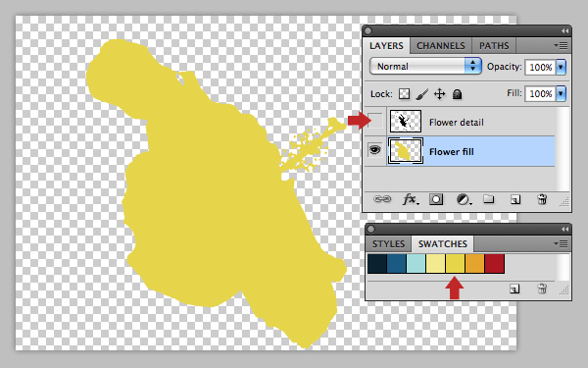
Task: Click the Opacity value field
Action: pos(540,67)
